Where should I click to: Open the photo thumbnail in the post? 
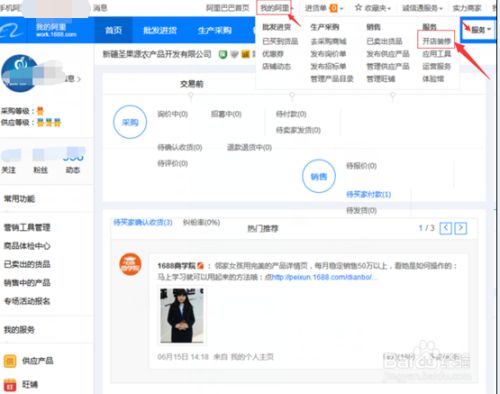click(x=182, y=315)
